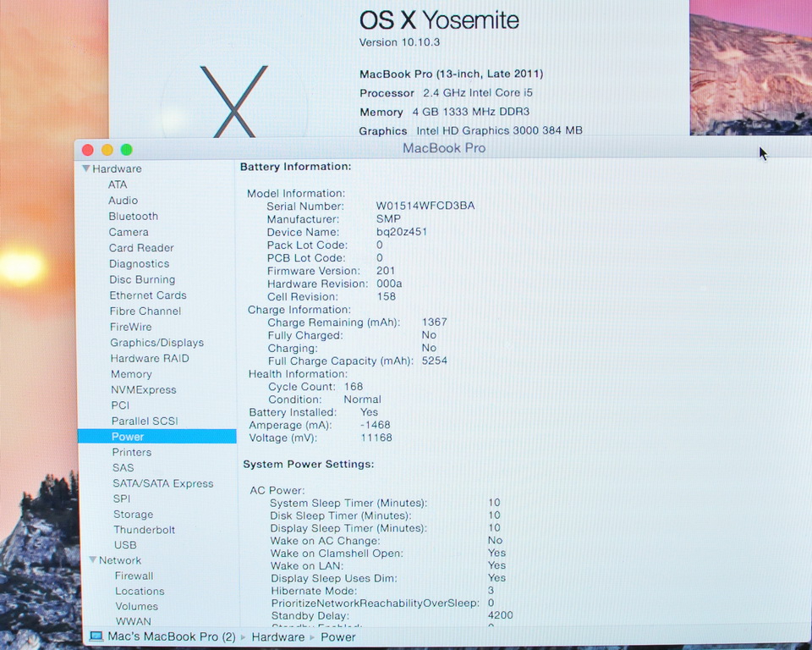
Task: Show Camera hardware information
Action: 129,232
